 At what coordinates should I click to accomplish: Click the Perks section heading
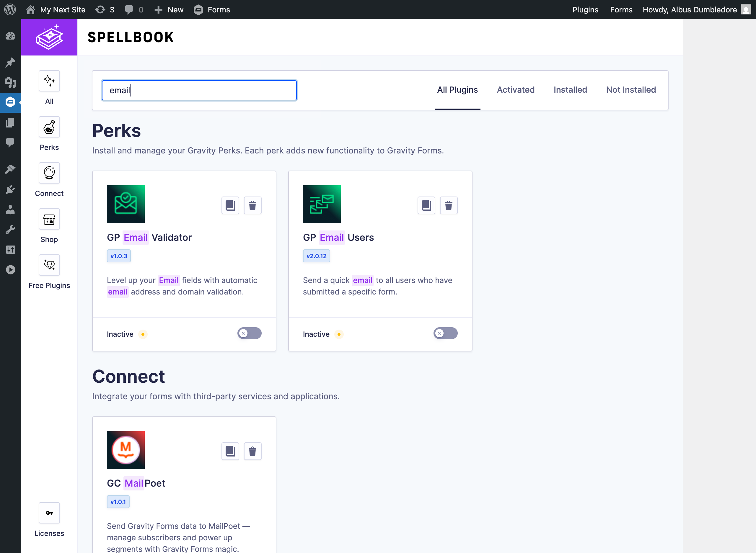[117, 130]
